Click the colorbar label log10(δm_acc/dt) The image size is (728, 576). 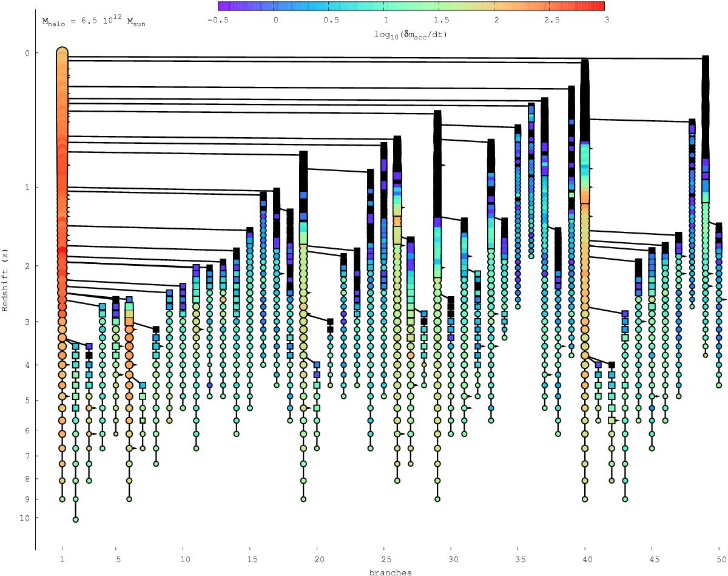(411, 35)
